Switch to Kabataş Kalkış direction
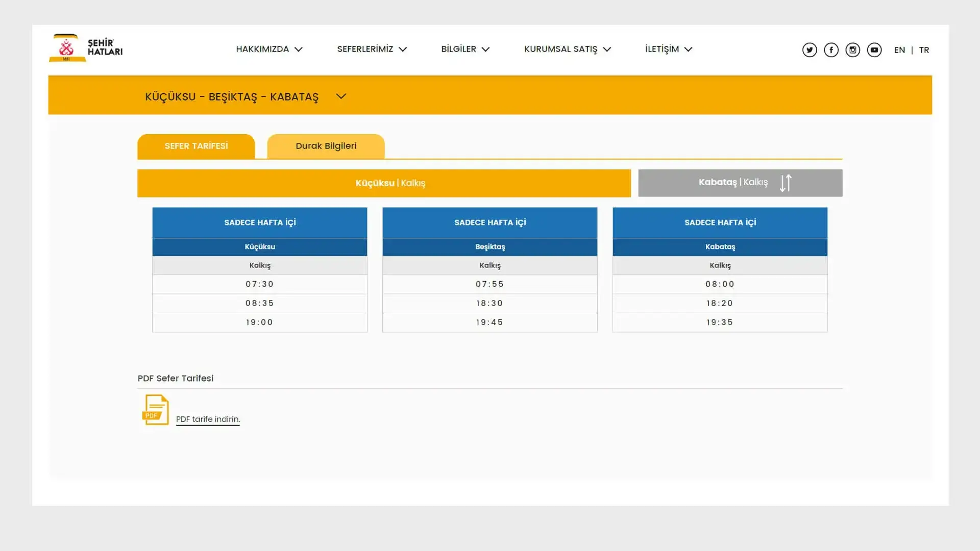This screenshot has height=551, width=980. tap(733, 182)
